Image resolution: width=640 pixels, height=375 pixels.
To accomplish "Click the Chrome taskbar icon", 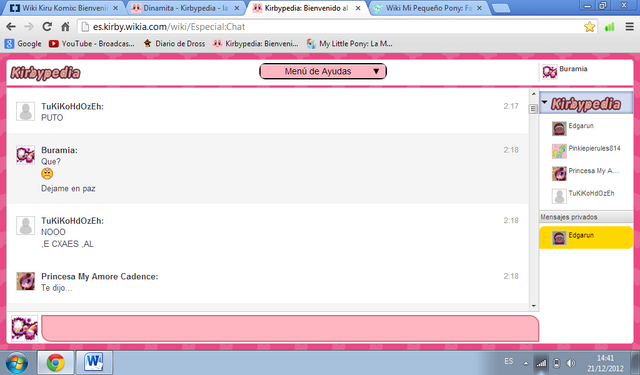I will point(56,363).
